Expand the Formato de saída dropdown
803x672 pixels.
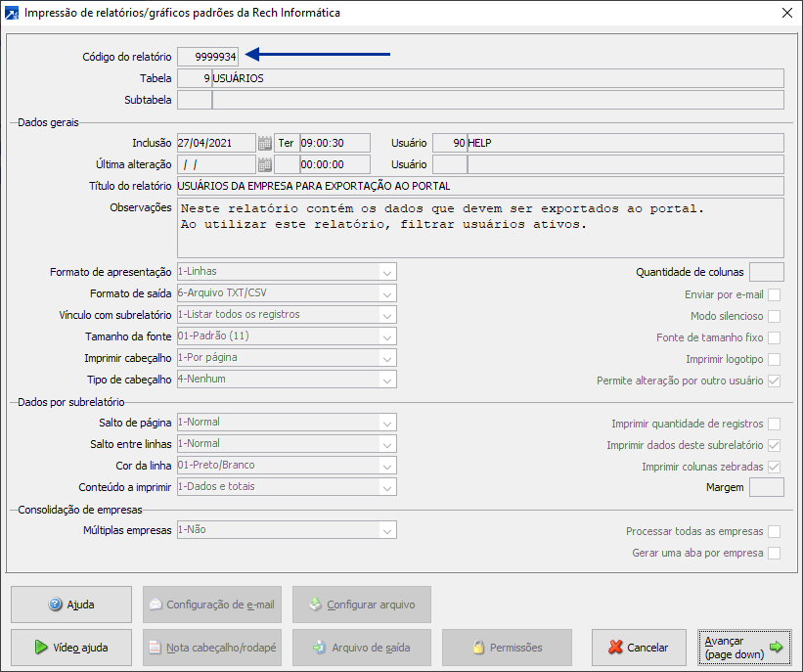[387, 293]
